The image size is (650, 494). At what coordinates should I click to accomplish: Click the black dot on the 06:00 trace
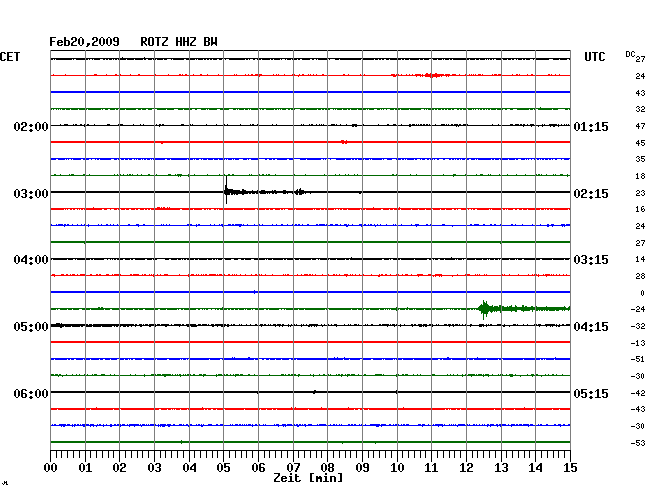pyautogui.click(x=315, y=392)
